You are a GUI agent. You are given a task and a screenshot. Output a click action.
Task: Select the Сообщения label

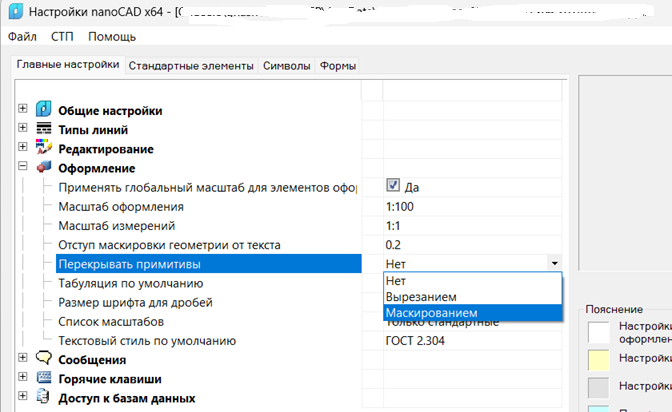92,360
